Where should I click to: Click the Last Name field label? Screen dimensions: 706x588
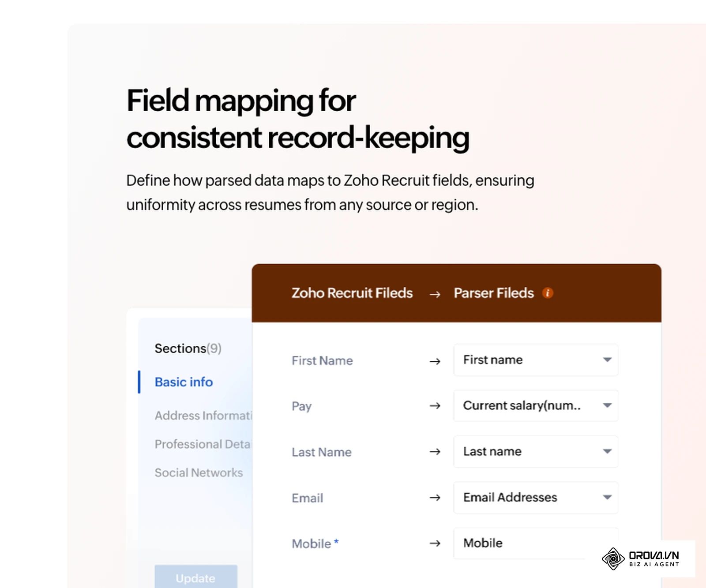click(322, 452)
